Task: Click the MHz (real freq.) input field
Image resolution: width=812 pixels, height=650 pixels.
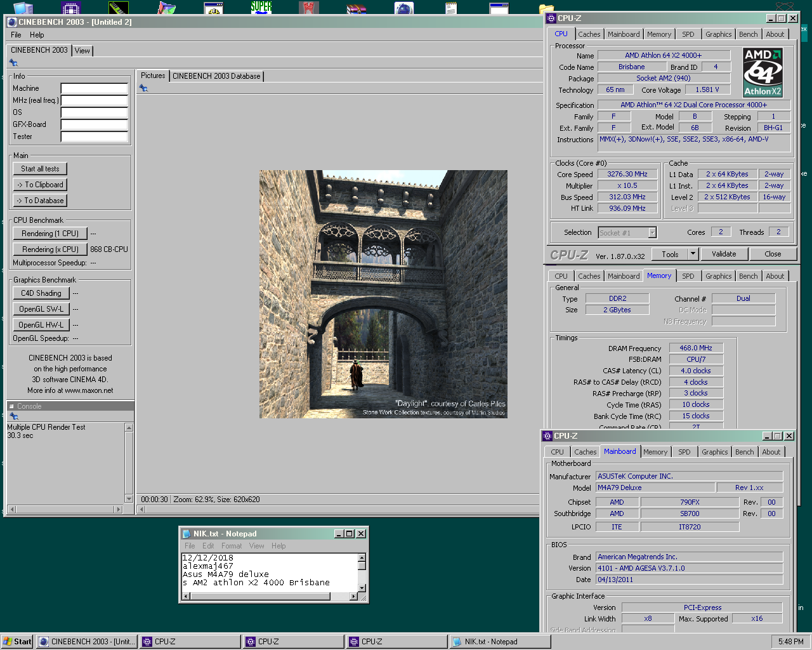Action: [95, 100]
